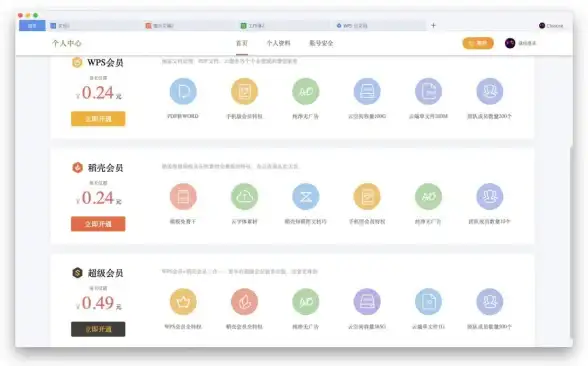Click the 团队成员数量 icon in 超级会员 row

coord(489,302)
